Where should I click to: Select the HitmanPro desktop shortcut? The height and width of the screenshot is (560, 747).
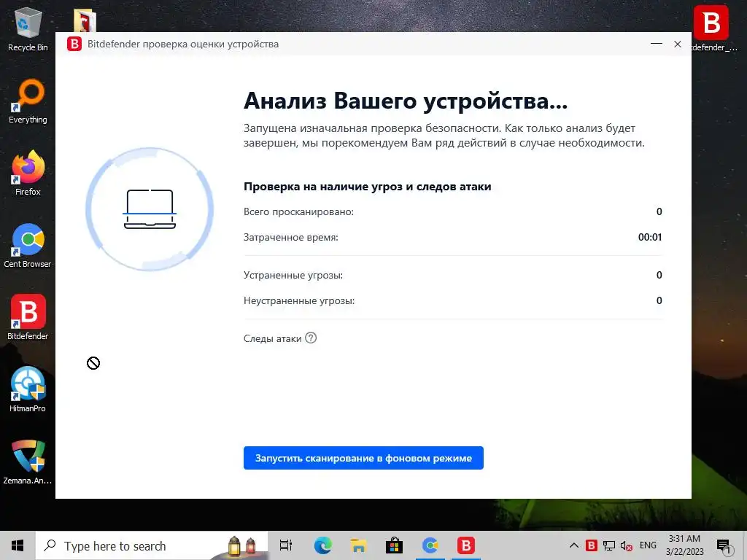click(28, 390)
